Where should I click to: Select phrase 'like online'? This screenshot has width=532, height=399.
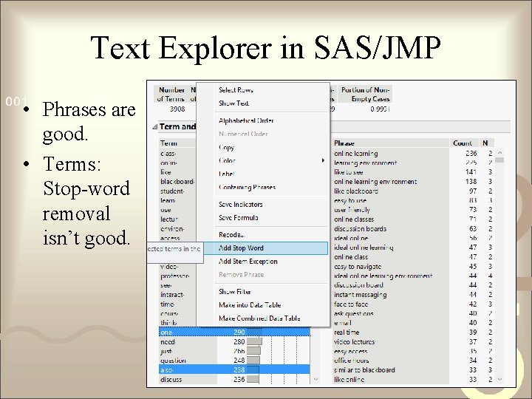coord(349,380)
